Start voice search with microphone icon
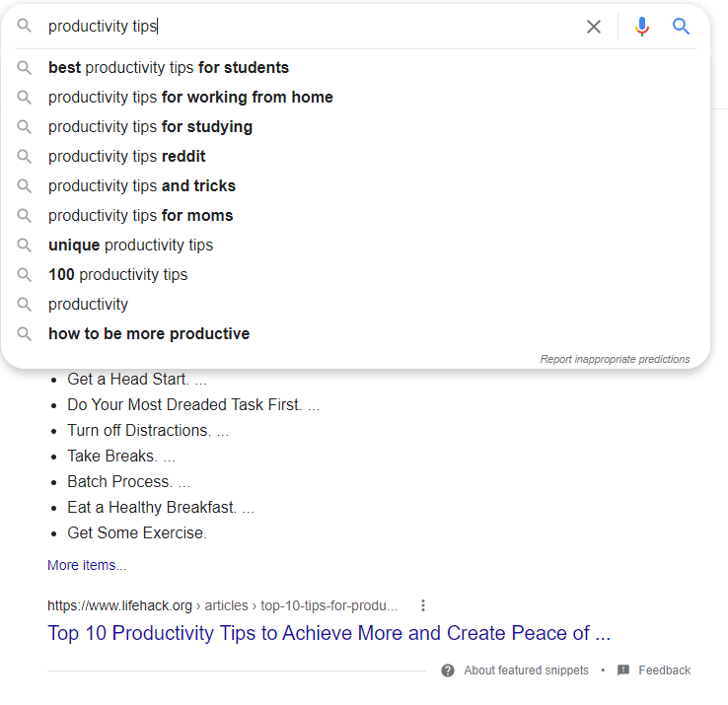 (x=641, y=27)
